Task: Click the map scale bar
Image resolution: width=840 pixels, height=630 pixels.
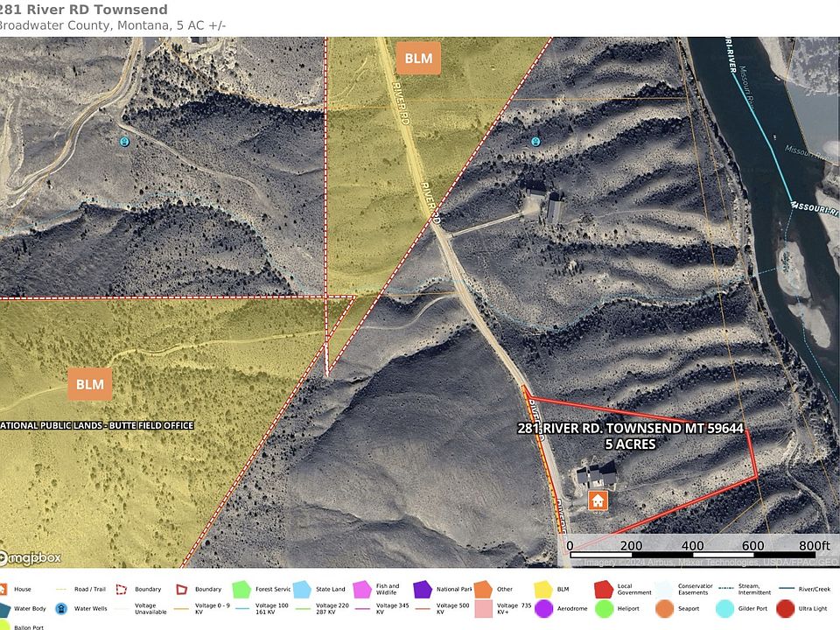Action: pyautogui.click(x=694, y=552)
